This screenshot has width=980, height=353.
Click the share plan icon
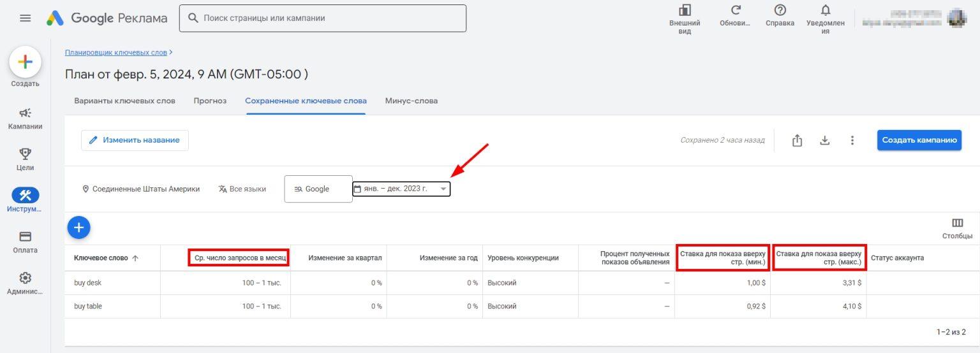pyautogui.click(x=797, y=141)
